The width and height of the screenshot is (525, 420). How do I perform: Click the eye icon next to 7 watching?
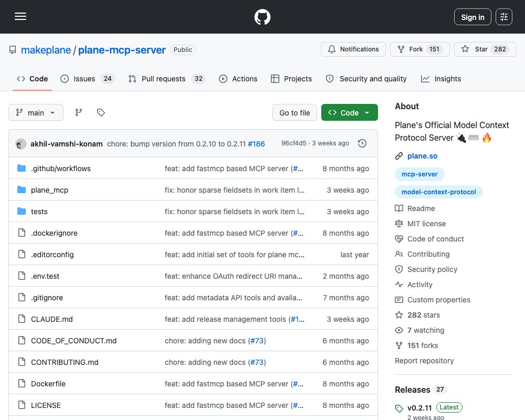point(399,330)
